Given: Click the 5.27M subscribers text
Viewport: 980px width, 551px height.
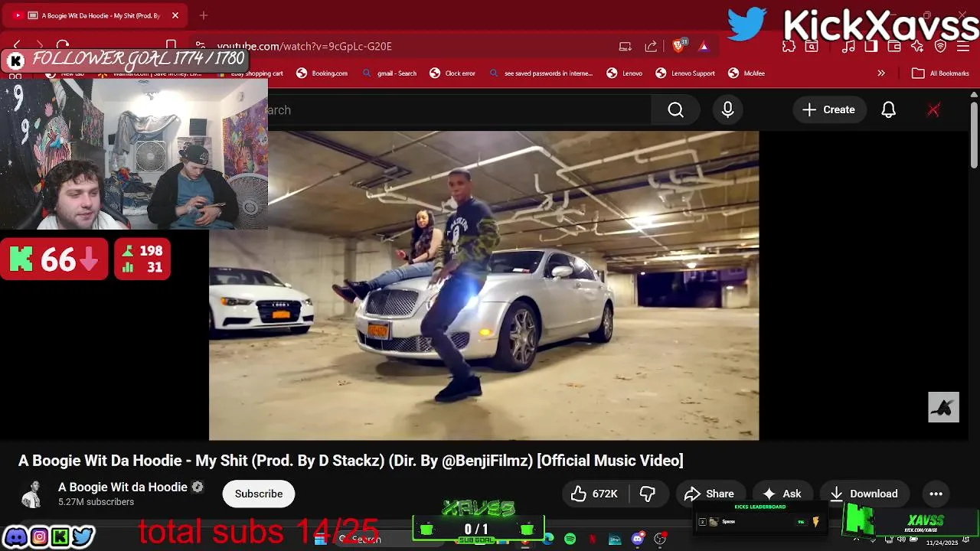Looking at the screenshot, I should point(96,502).
